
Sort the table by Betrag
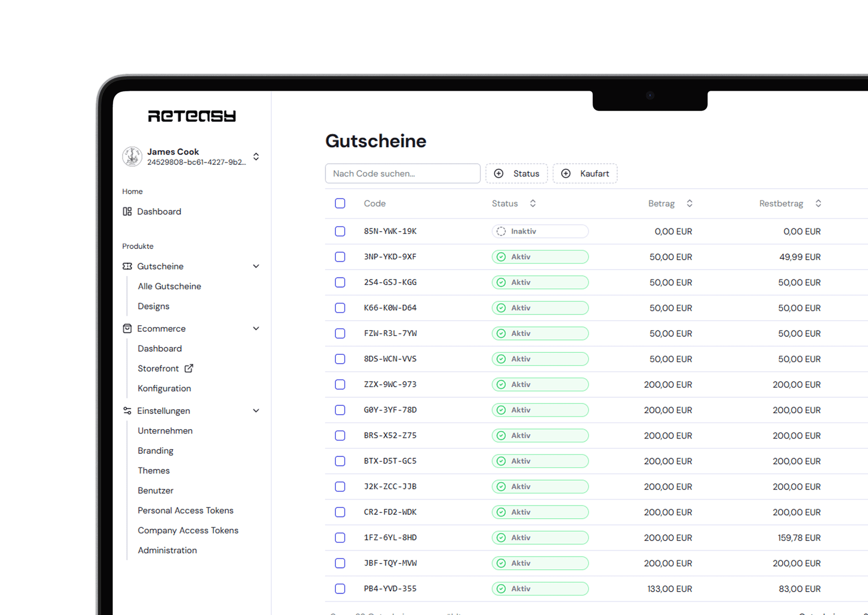point(689,203)
